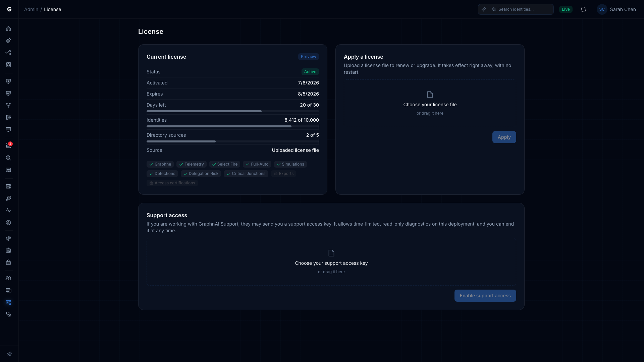Click the magnifier icon in the sidebar

click(8, 158)
